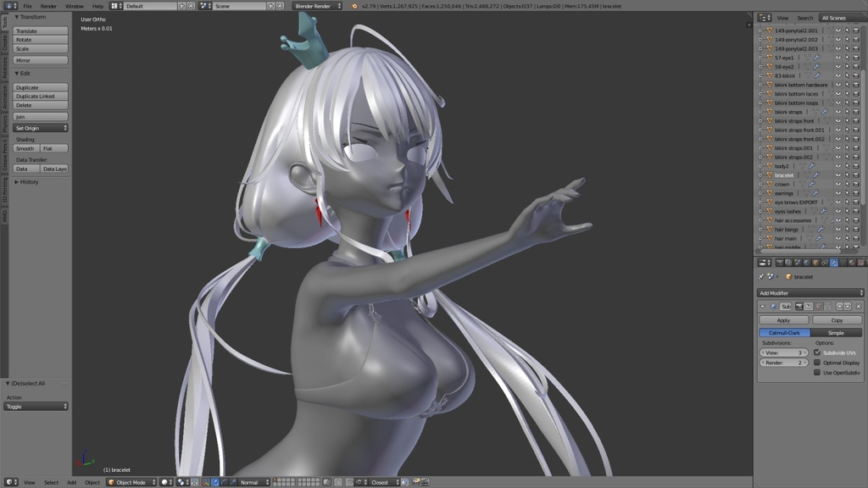Enable the Optimal Display checkbox

tap(817, 363)
